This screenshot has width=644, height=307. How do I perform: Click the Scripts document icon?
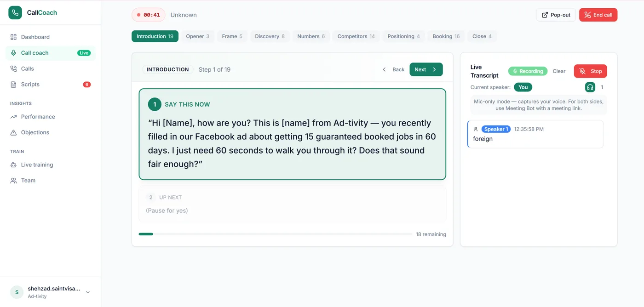13,84
